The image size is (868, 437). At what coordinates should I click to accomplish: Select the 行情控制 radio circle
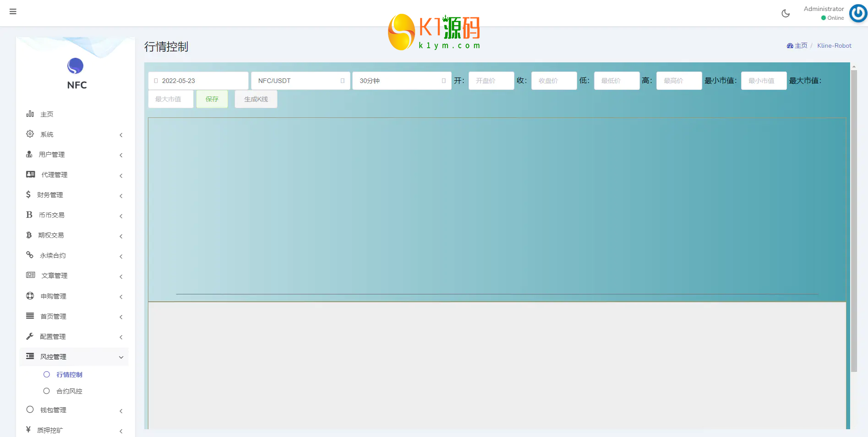(47, 375)
